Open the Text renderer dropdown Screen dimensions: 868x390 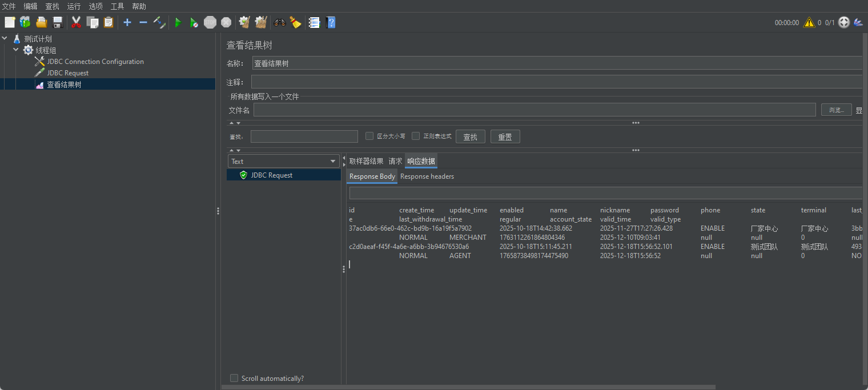(284, 161)
